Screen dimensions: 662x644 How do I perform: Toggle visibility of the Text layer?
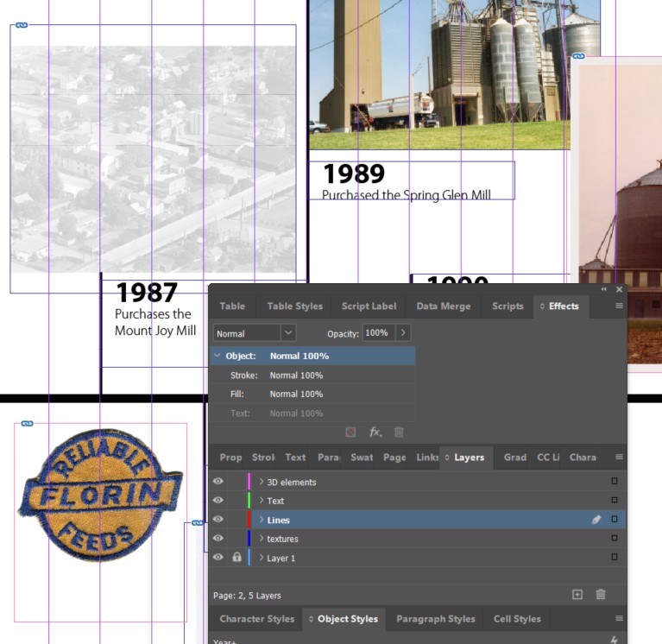coord(218,501)
